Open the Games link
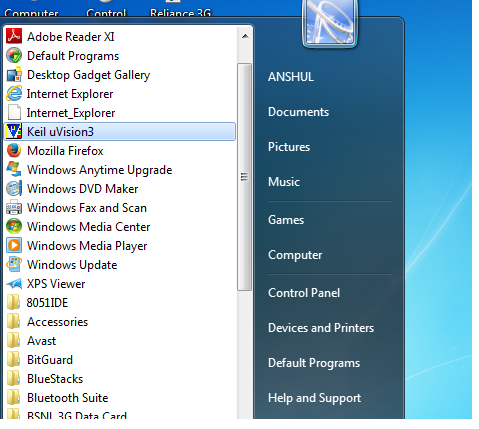Image resolution: width=479 pixels, height=429 pixels. (x=286, y=220)
